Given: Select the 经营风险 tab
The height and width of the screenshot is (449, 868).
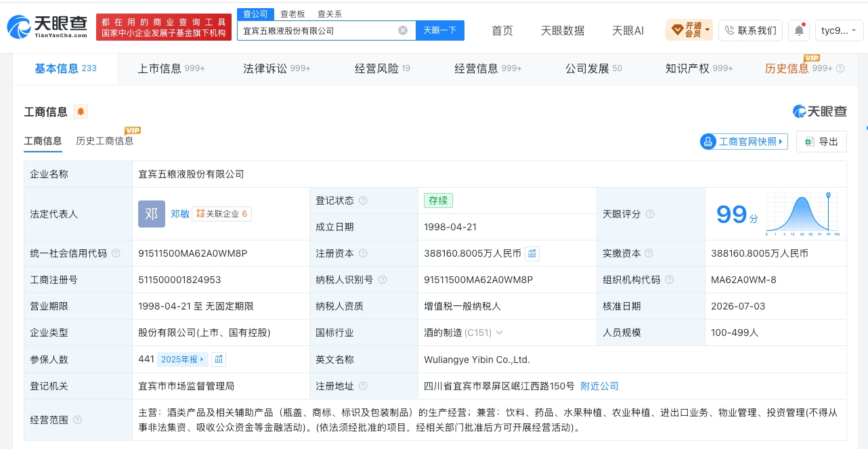Looking at the screenshot, I should [383, 68].
